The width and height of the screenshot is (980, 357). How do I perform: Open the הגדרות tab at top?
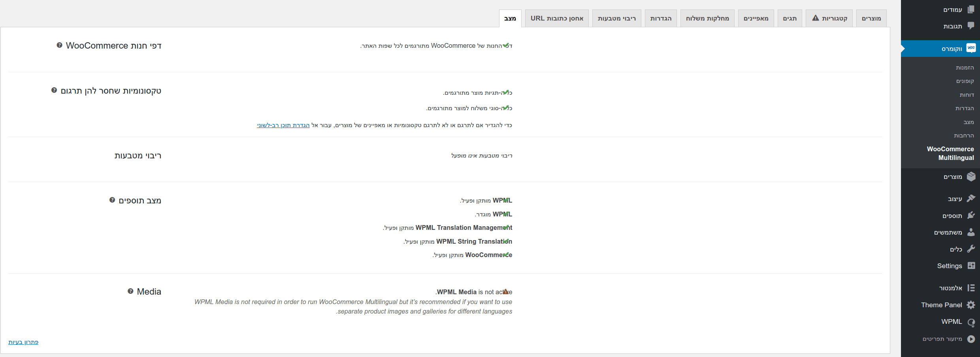pyautogui.click(x=661, y=19)
